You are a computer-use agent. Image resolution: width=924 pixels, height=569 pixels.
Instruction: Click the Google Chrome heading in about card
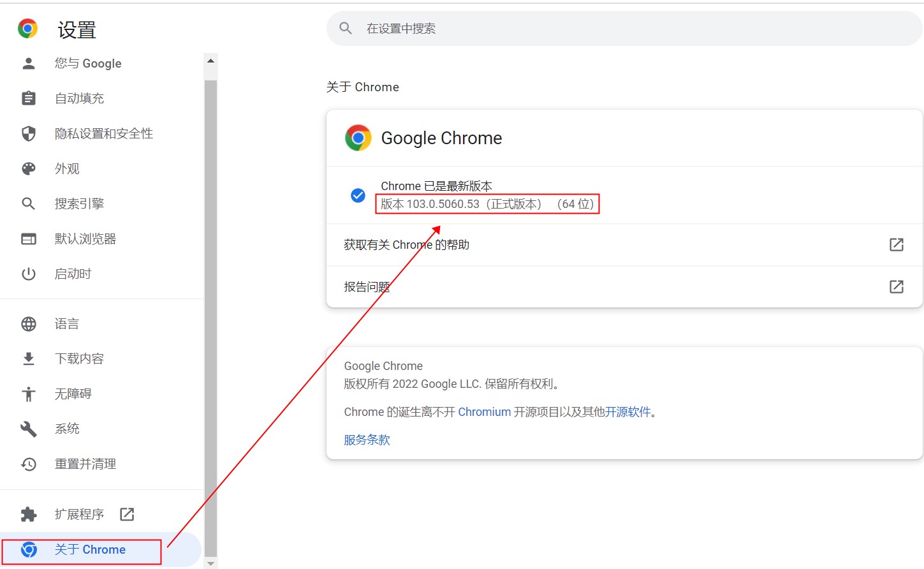(x=441, y=138)
